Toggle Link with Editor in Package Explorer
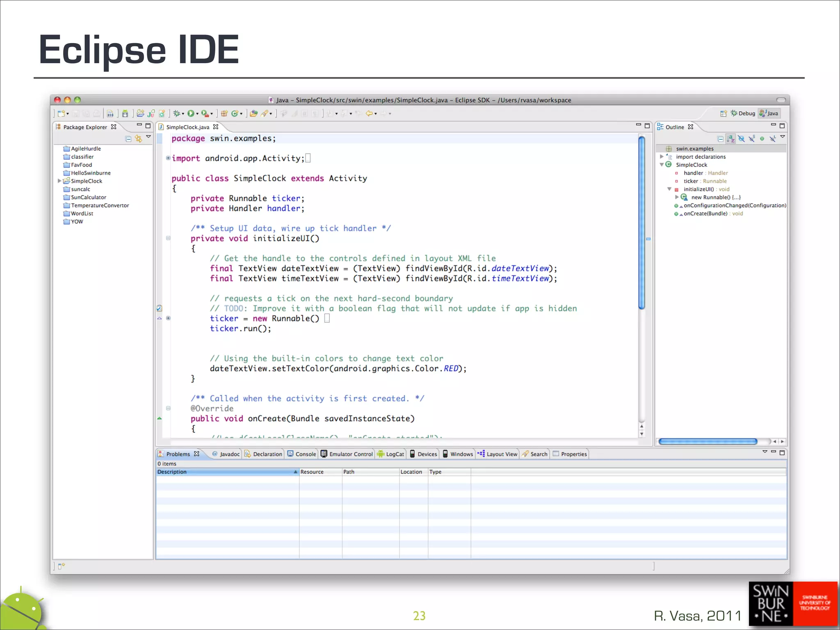 tap(139, 139)
